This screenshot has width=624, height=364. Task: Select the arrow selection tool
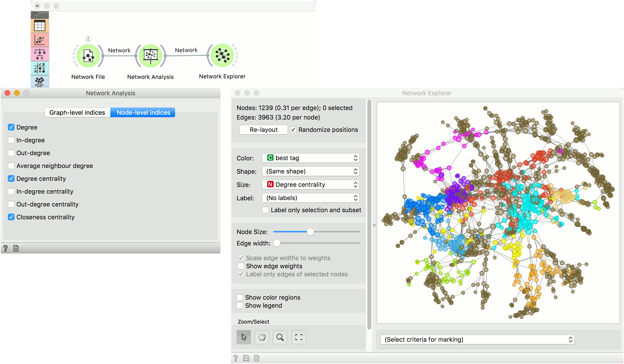click(x=244, y=337)
